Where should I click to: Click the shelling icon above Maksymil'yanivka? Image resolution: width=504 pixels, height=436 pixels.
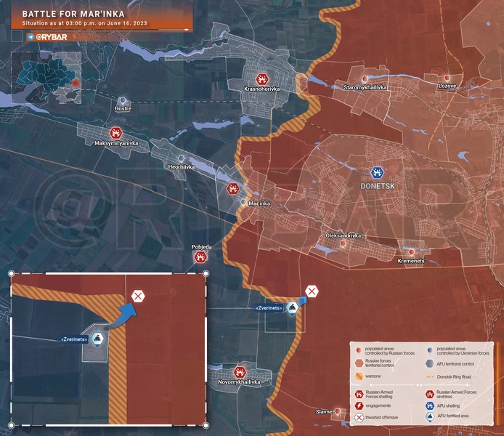pyautogui.click(x=115, y=133)
